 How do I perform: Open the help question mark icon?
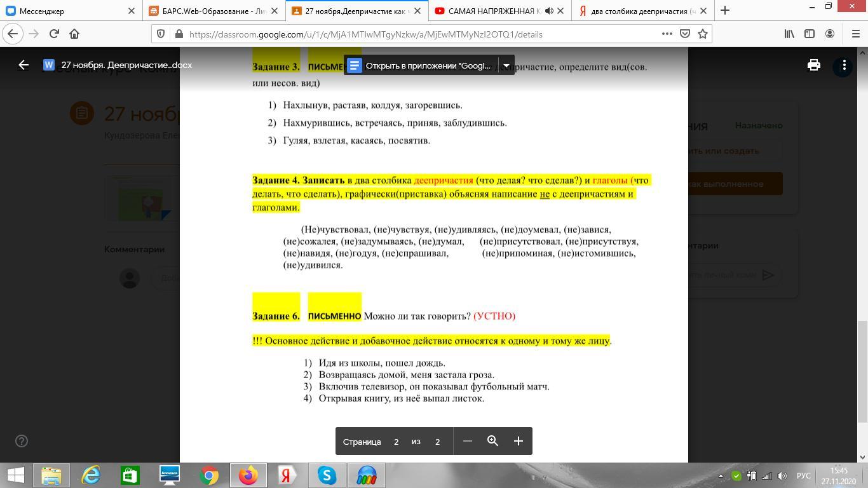point(22,441)
